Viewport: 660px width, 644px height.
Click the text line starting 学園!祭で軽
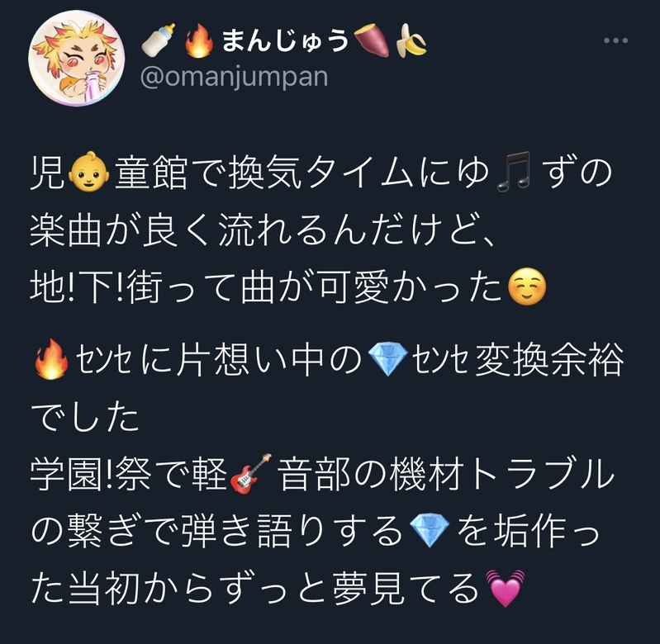[x=322, y=473]
